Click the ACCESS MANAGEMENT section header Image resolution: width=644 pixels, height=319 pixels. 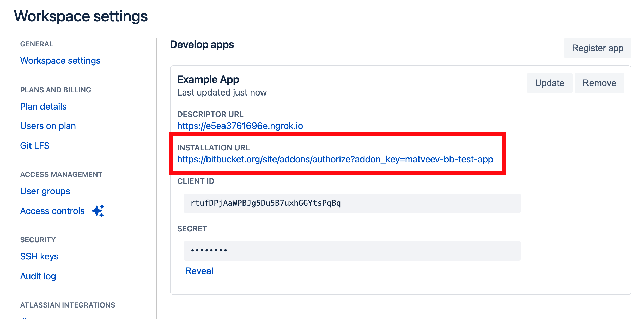[61, 174]
